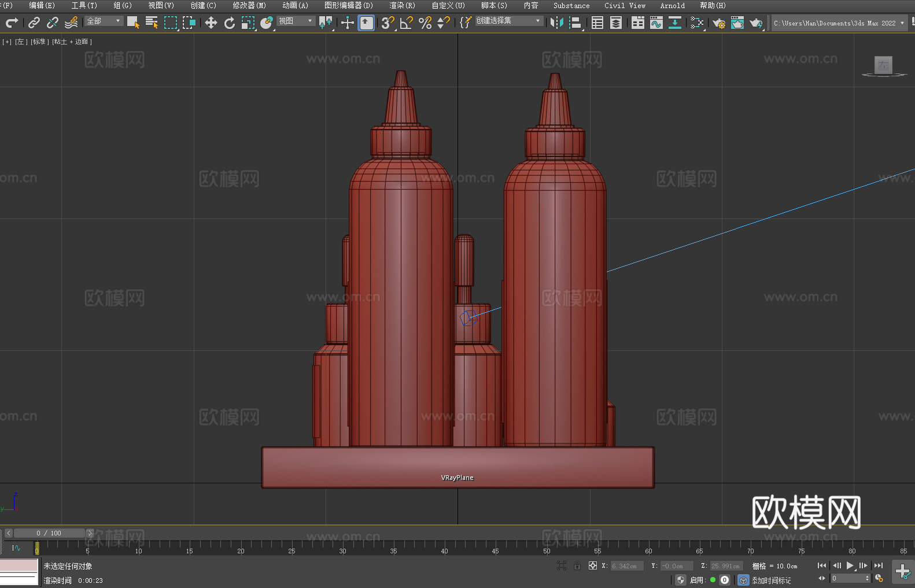Image resolution: width=915 pixels, height=588 pixels.
Task: Open Select by Name list icon
Action: coord(152,23)
